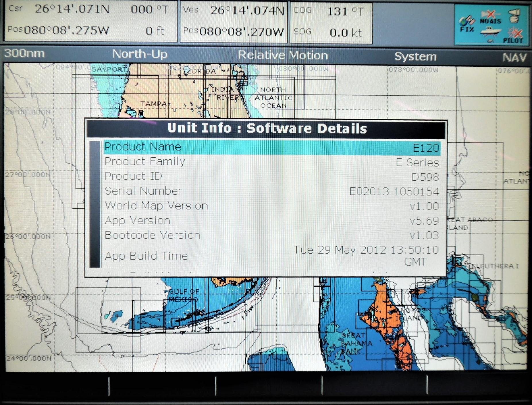The height and width of the screenshot is (405, 532).
Task: Click the vessel longitude 080°08'.270W readout
Action: coord(242,32)
